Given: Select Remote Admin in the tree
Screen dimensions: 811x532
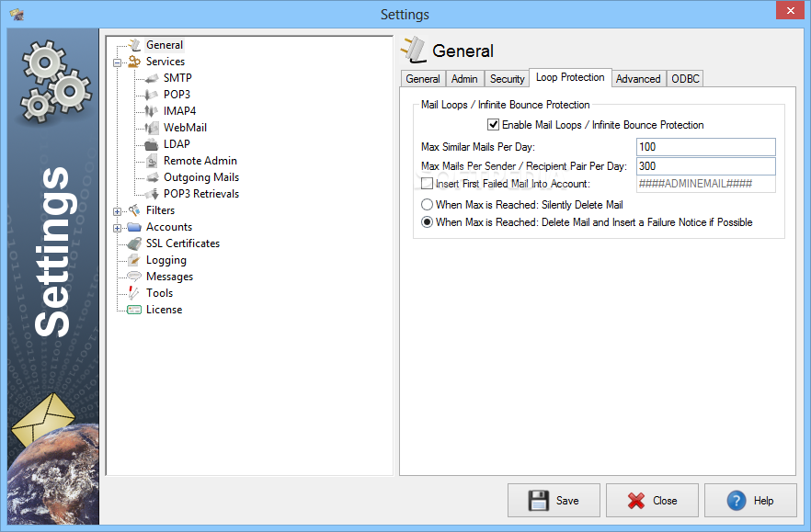Looking at the screenshot, I should pyautogui.click(x=200, y=161).
